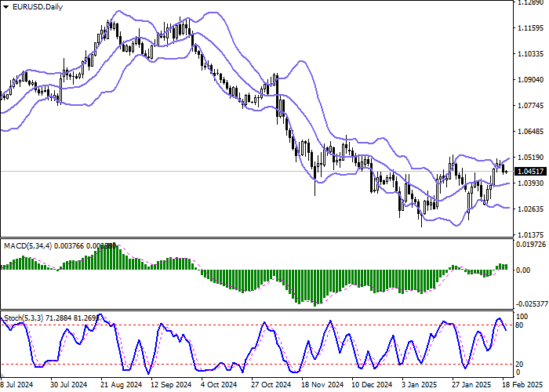Image resolution: width=549 pixels, height=392 pixels.
Task: Click the 1.11590 price axis level
Action: (x=531, y=27)
